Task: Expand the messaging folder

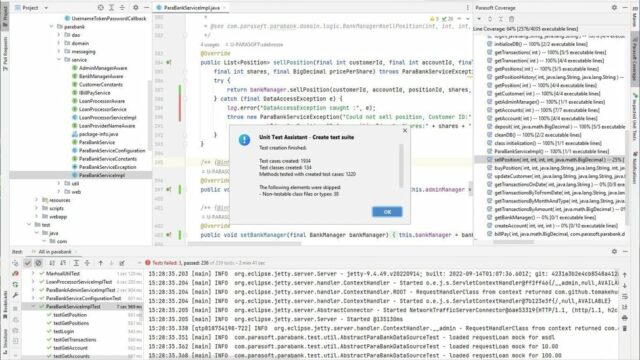Action: 59,51
